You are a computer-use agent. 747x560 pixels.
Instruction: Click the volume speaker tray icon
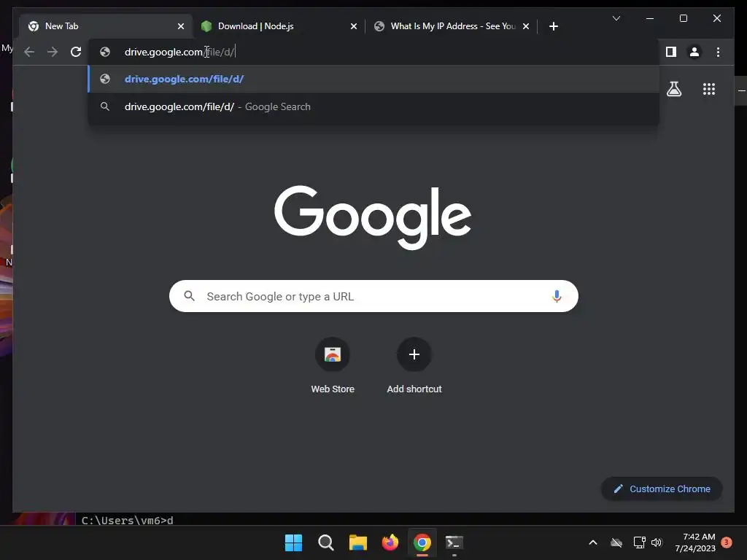(657, 542)
